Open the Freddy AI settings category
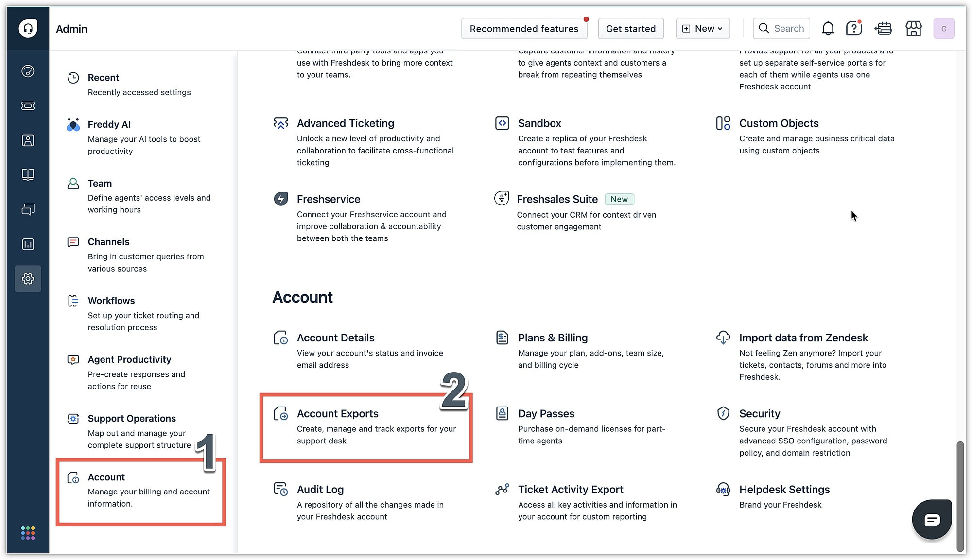Viewport: 972px width, 560px height. (109, 124)
